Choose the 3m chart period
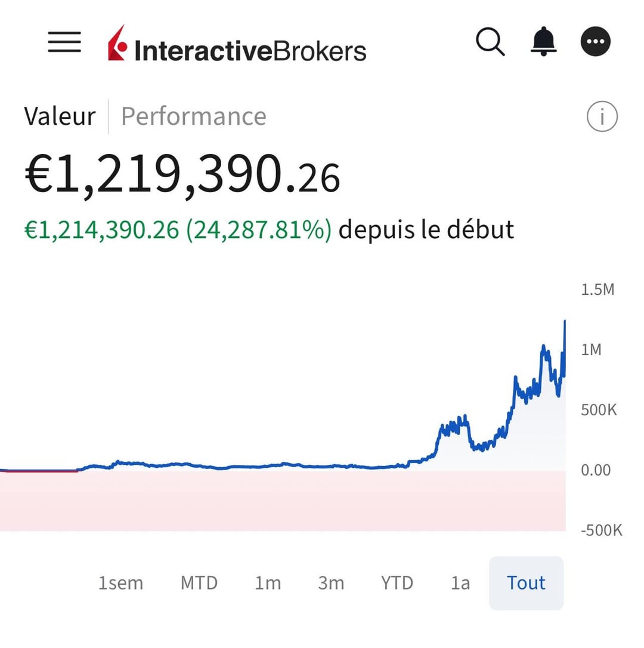The height and width of the screenshot is (648, 644). pos(330,583)
